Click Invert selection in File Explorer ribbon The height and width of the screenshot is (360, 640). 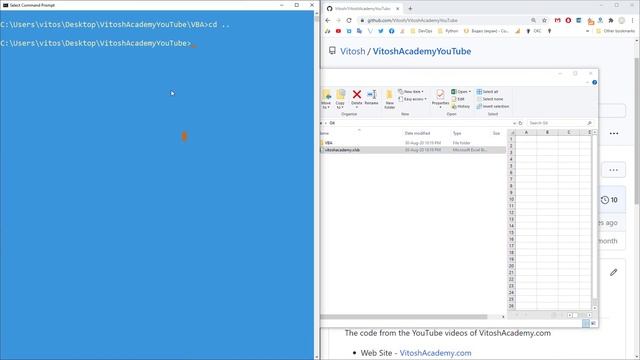point(493,106)
